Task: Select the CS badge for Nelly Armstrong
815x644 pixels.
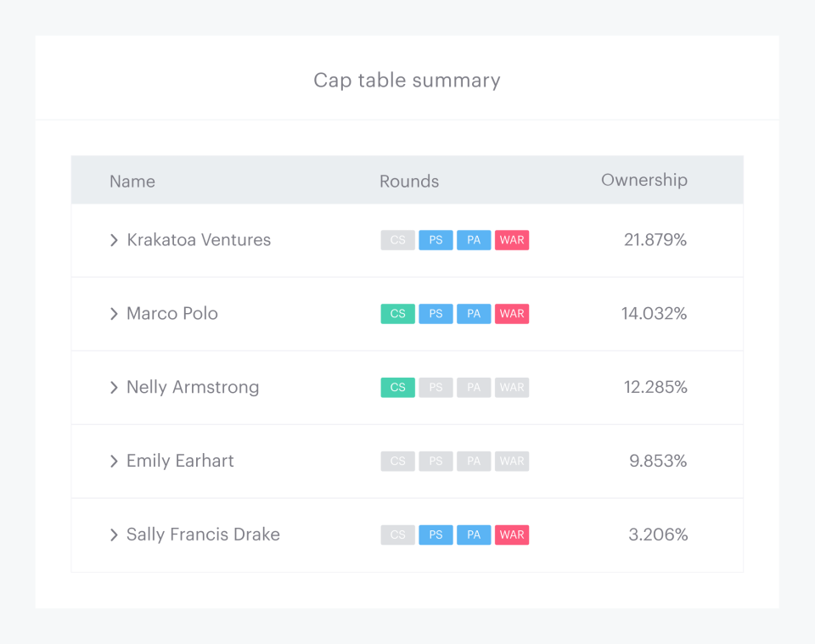Action: 397,387
